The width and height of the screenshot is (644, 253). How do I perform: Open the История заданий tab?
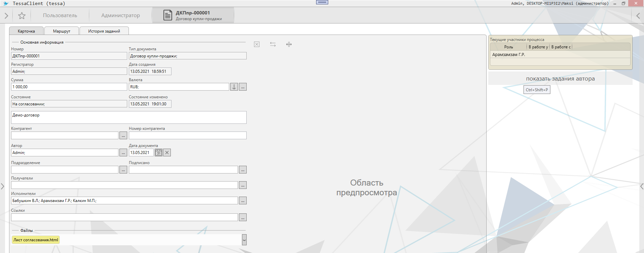[104, 31]
